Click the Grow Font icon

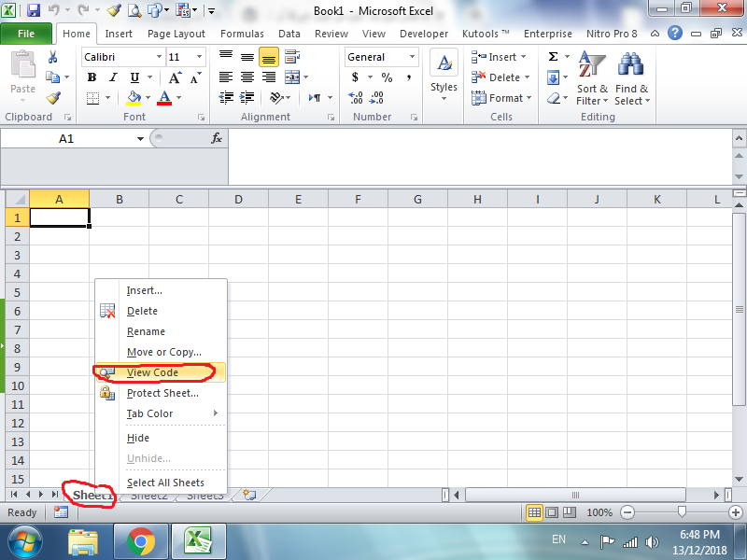click(175, 77)
